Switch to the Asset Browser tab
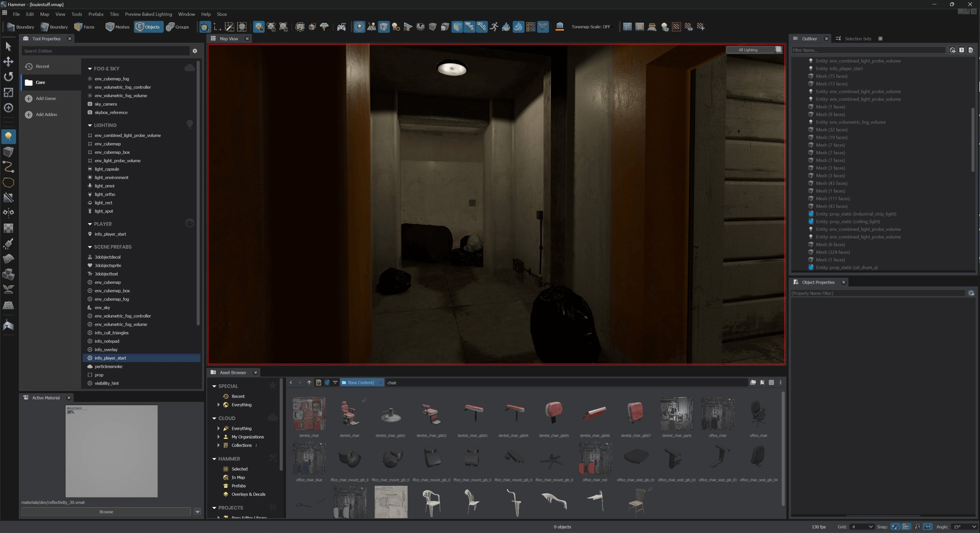The height and width of the screenshot is (533, 980). point(232,372)
